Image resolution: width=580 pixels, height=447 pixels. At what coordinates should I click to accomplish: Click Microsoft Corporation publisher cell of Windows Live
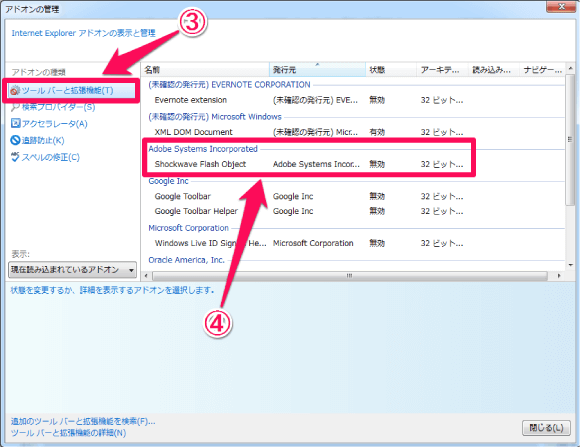(313, 243)
